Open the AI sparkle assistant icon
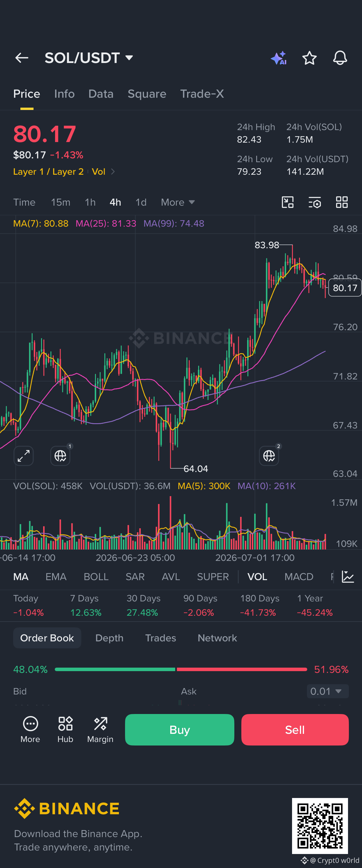Image resolution: width=362 pixels, height=868 pixels. click(x=279, y=58)
